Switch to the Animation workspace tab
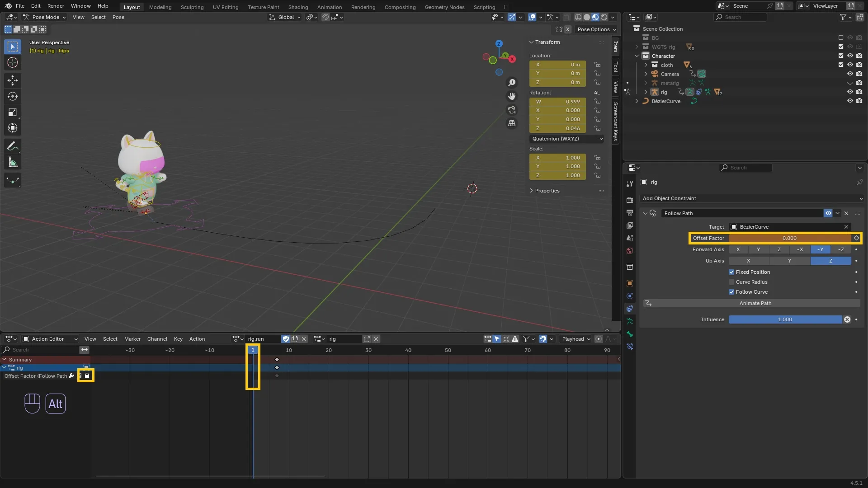868x488 pixels. click(329, 7)
